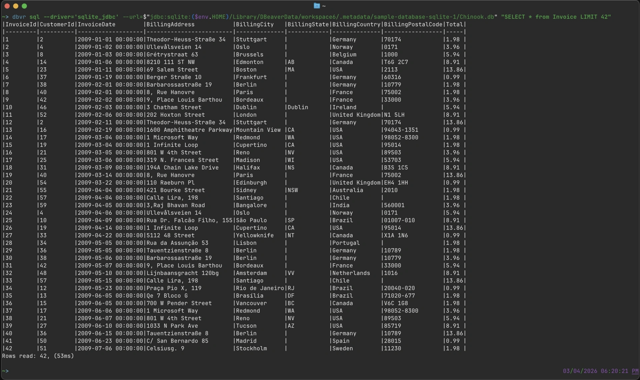The image size is (640, 380).
Task: Click the date '2009-07-06 00:00:00'
Action: pyautogui.click(x=110, y=349)
